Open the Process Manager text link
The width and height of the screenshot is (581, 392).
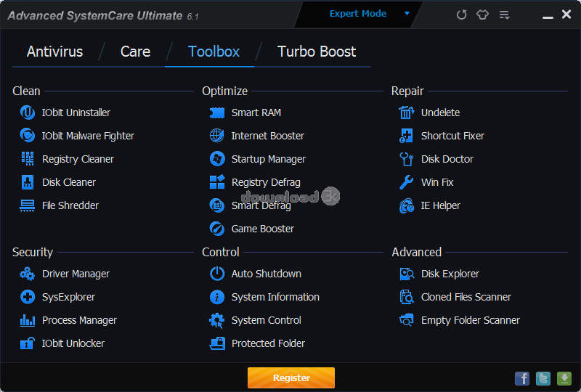(79, 320)
